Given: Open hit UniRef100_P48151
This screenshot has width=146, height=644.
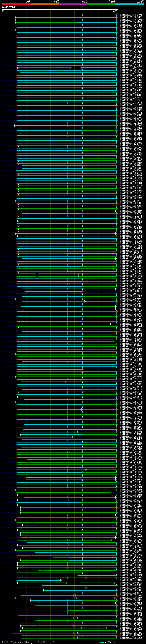Looking at the screenshot, I should click(131, 22).
